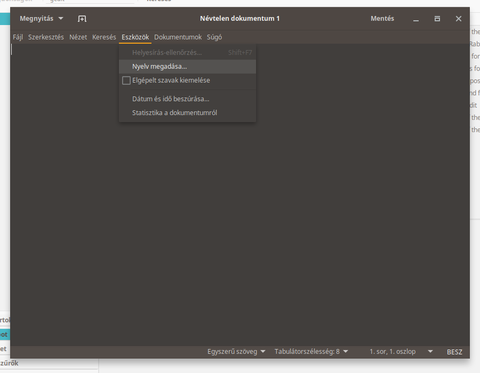Click the new document tab icon
Image resolution: width=480 pixels, height=373 pixels.
tap(82, 19)
